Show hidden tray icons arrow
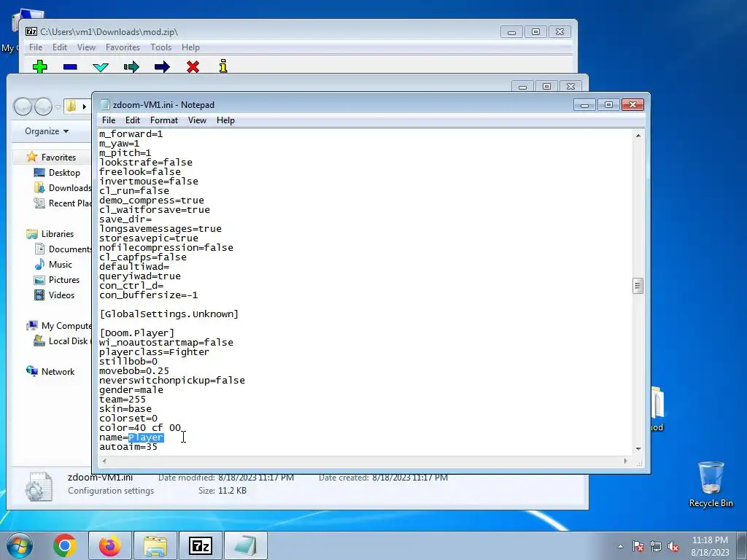 tap(620, 546)
